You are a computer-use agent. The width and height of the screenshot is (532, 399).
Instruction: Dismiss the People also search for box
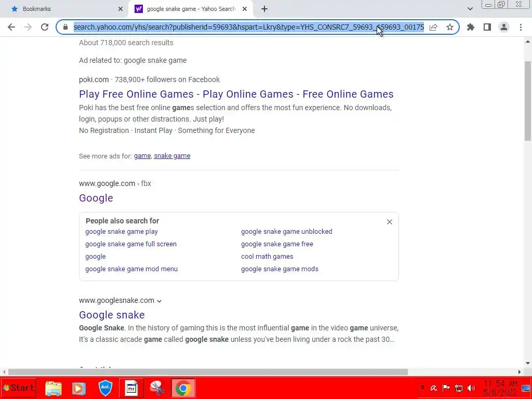pos(390,222)
